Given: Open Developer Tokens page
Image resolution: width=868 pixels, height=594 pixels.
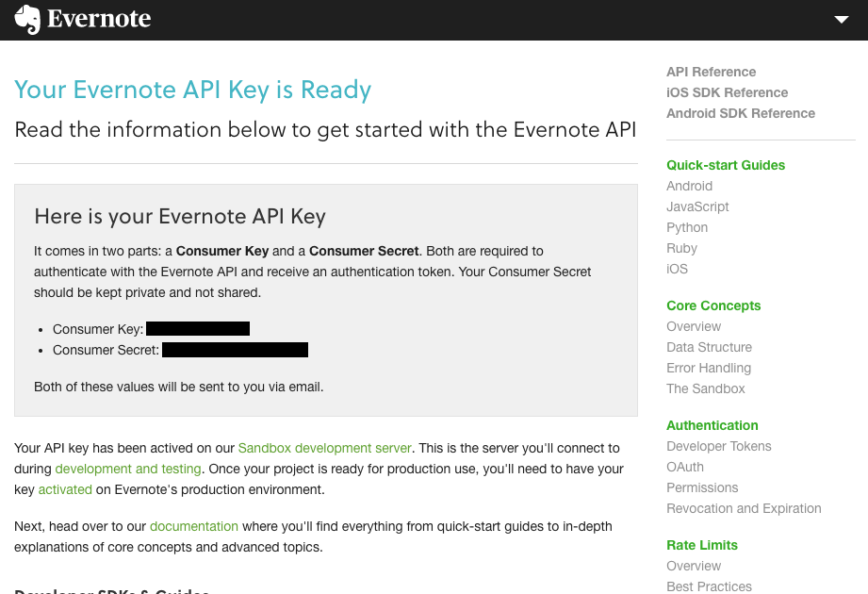Looking at the screenshot, I should coord(718,446).
